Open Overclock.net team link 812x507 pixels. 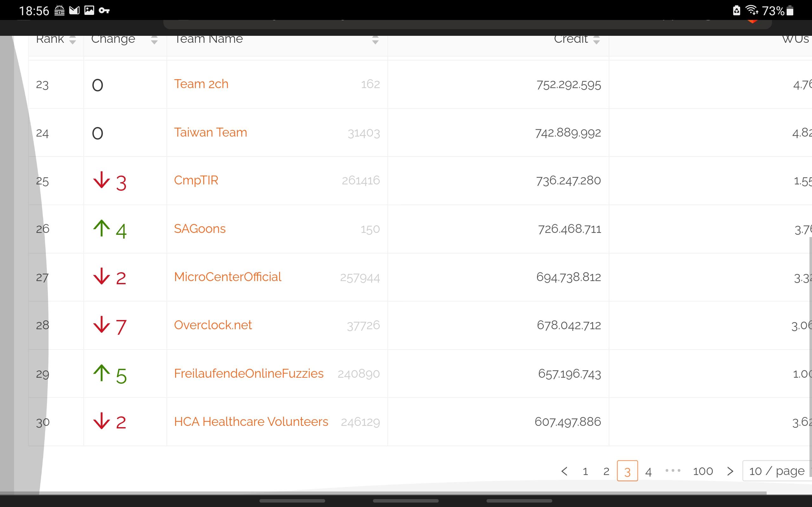click(x=213, y=325)
